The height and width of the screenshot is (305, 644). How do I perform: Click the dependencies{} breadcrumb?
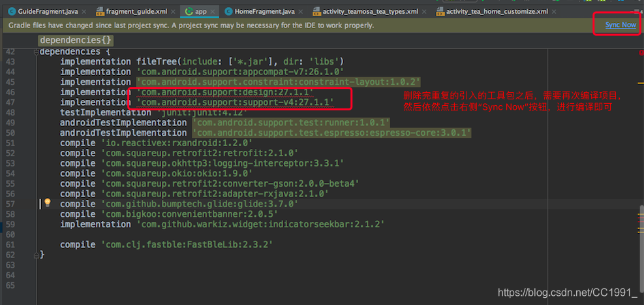(x=76, y=40)
